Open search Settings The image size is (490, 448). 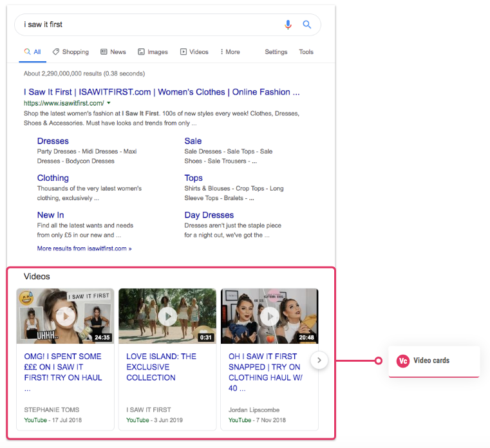click(x=276, y=52)
